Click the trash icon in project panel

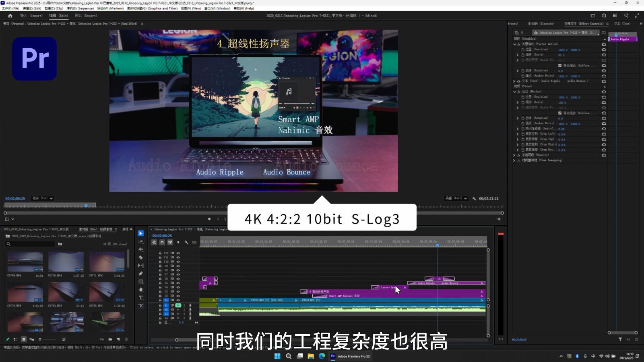pos(126,339)
